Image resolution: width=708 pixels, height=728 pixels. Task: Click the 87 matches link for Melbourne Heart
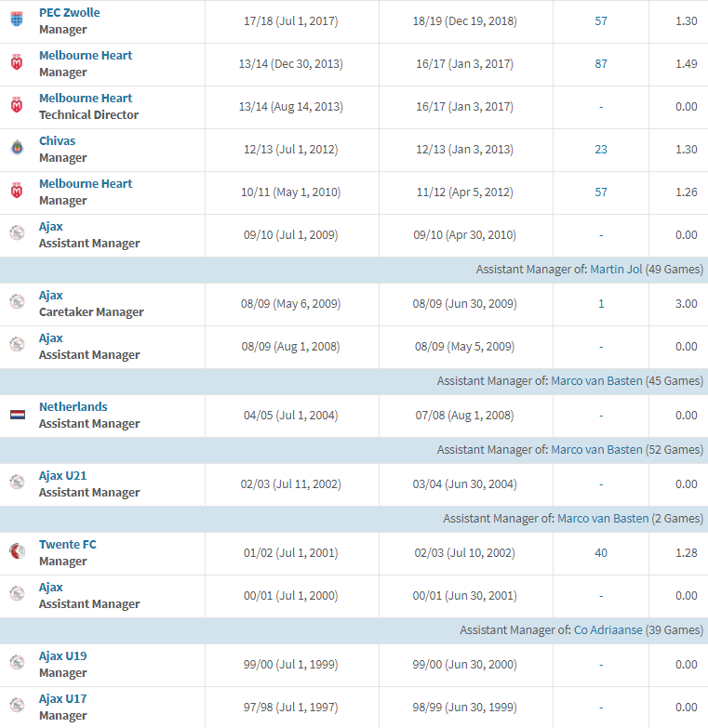pos(601,64)
